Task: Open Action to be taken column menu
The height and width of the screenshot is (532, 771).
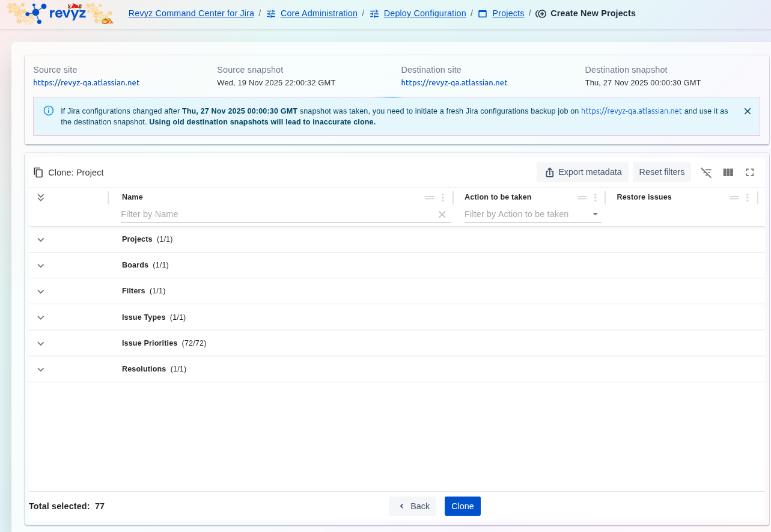Action: 595,197
